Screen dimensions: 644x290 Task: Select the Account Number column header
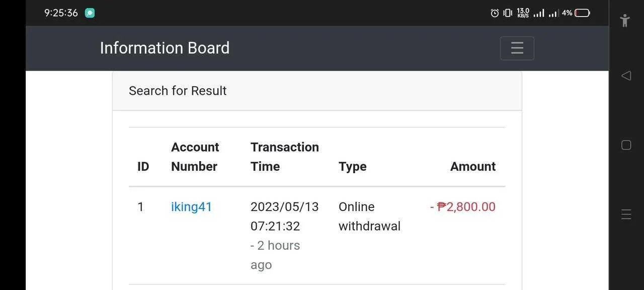tap(195, 157)
